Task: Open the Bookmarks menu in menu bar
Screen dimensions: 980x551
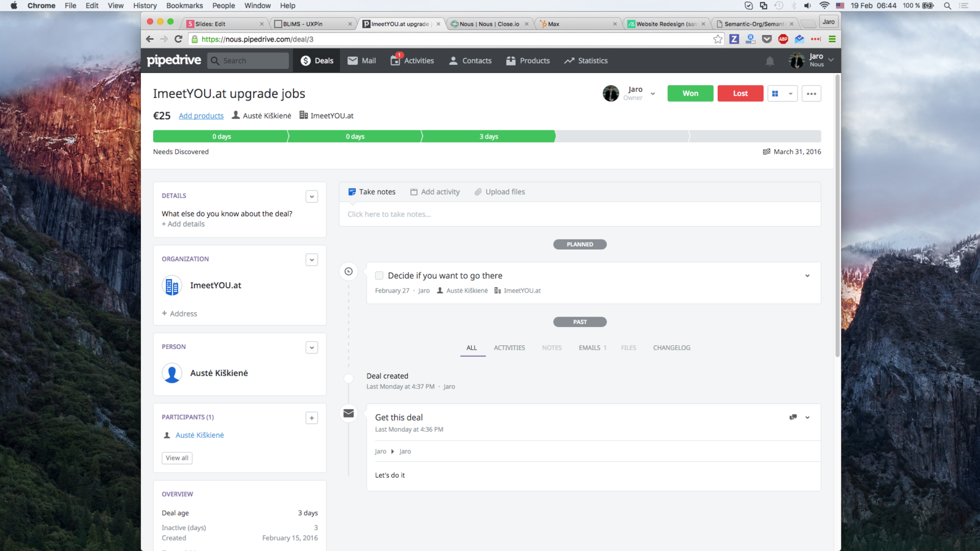Action: click(184, 6)
